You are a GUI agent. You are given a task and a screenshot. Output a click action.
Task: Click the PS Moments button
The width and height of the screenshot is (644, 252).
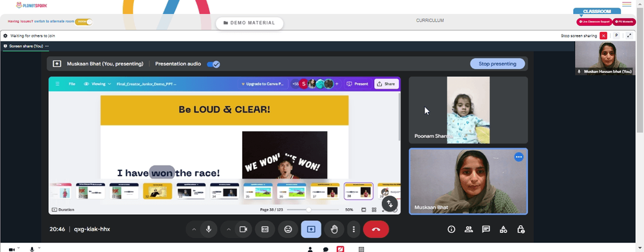624,22
